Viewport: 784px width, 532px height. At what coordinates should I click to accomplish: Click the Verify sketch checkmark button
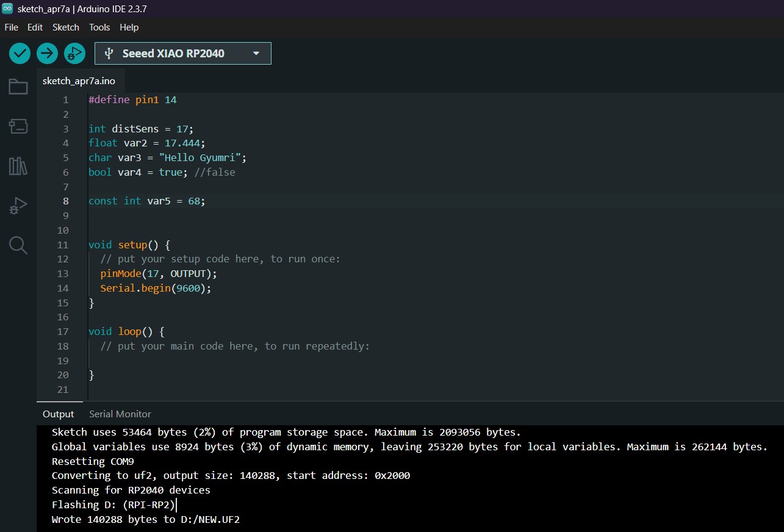pos(20,53)
